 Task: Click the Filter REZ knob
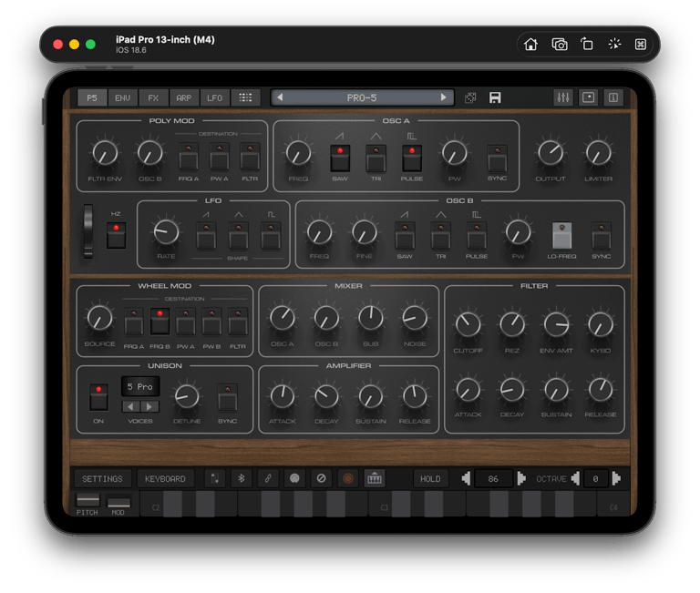pyautogui.click(x=512, y=324)
